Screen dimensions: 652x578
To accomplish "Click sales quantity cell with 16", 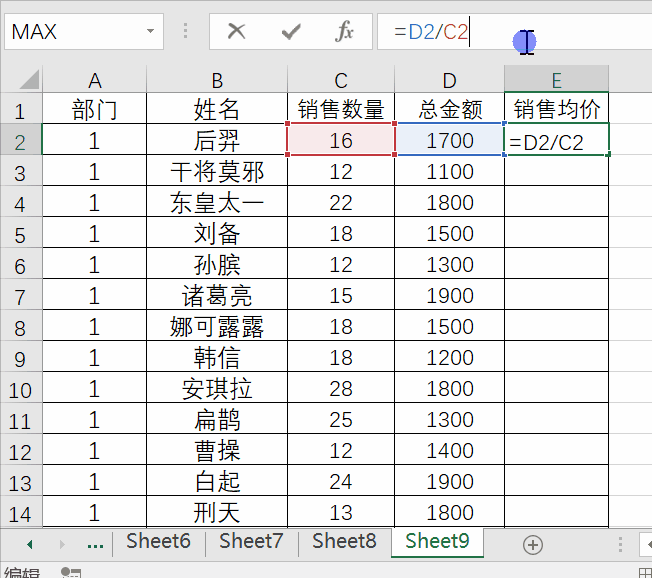I will pyautogui.click(x=341, y=140).
